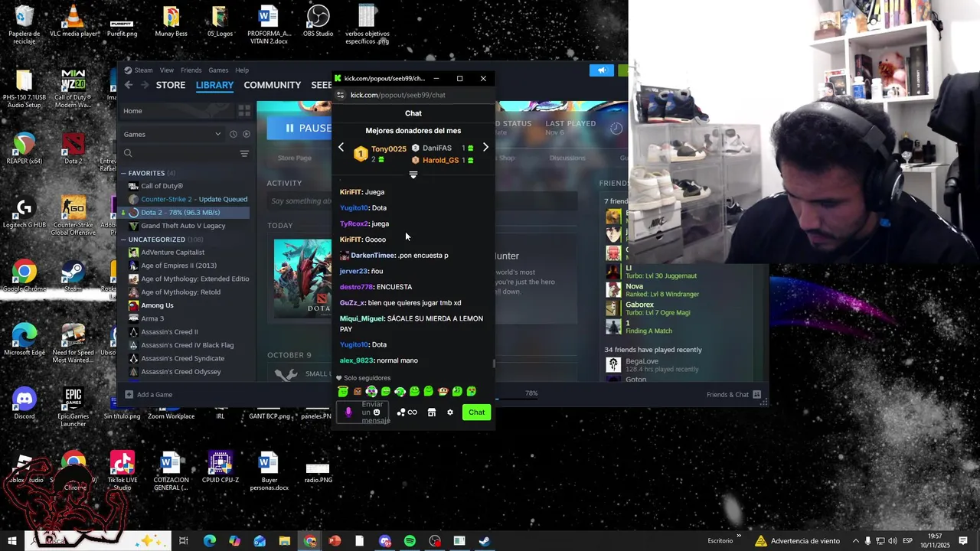The height and width of the screenshot is (551, 980).
Task: Go back with Steam navigation arrow
Action: click(129, 85)
